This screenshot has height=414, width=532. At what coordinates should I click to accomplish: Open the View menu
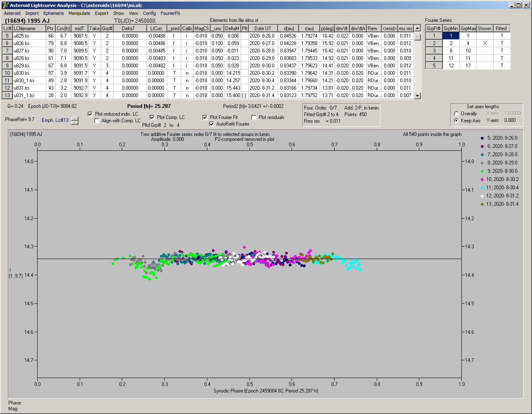(133, 13)
